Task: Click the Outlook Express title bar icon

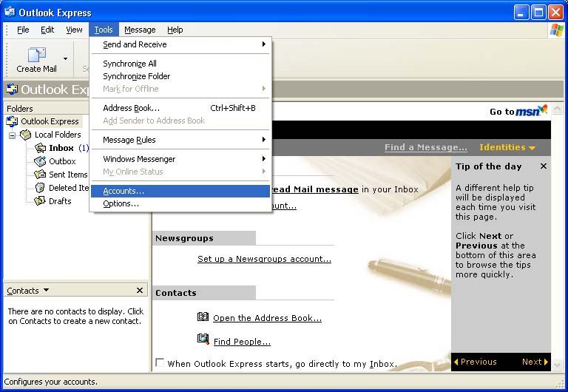Action: pyautogui.click(x=10, y=13)
